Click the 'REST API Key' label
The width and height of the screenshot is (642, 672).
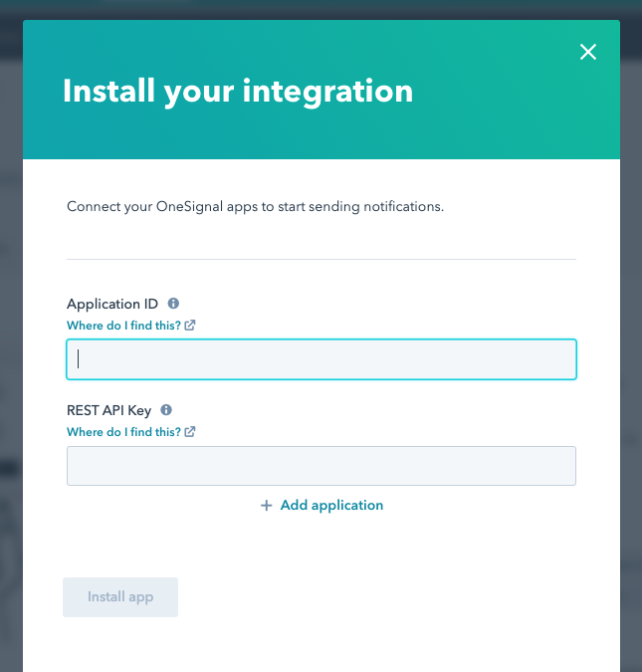tap(108, 410)
